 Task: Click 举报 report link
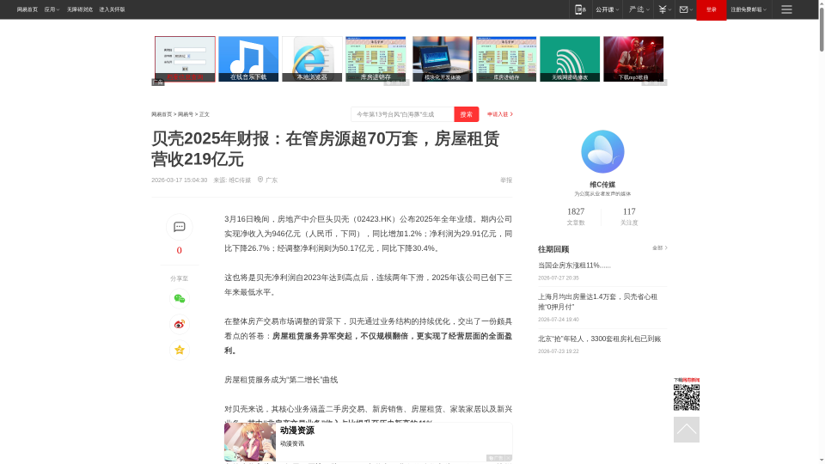(x=506, y=180)
